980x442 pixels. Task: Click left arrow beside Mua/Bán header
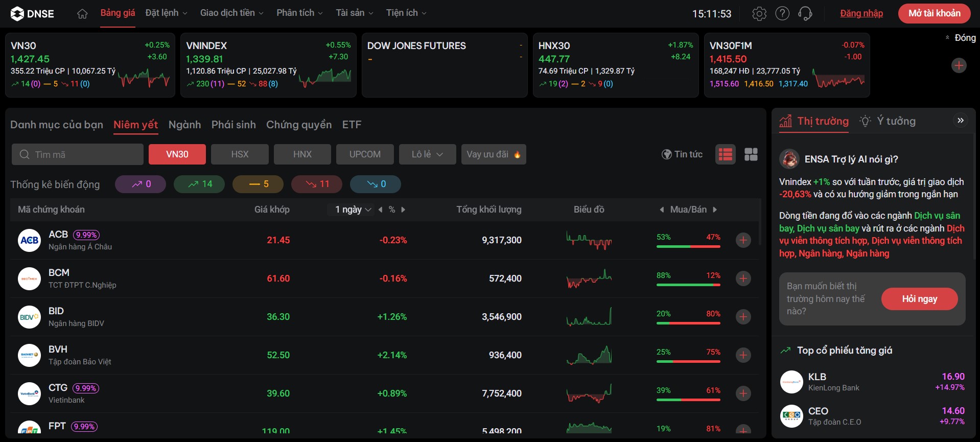tap(662, 210)
